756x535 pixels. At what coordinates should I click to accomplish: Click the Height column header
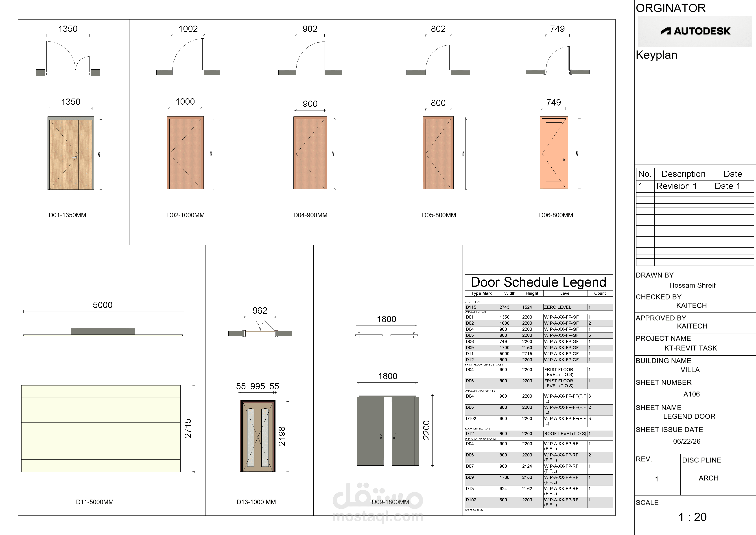click(x=532, y=293)
